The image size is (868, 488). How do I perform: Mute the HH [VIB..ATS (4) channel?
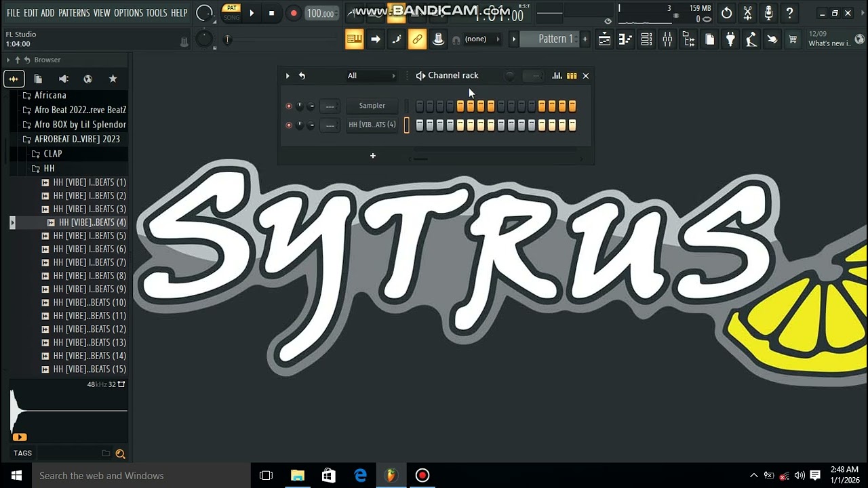[289, 125]
